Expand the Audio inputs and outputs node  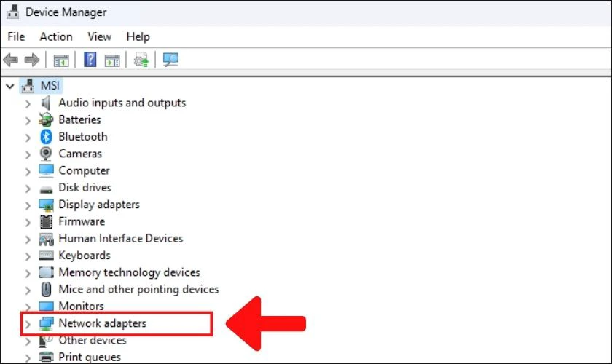click(28, 103)
